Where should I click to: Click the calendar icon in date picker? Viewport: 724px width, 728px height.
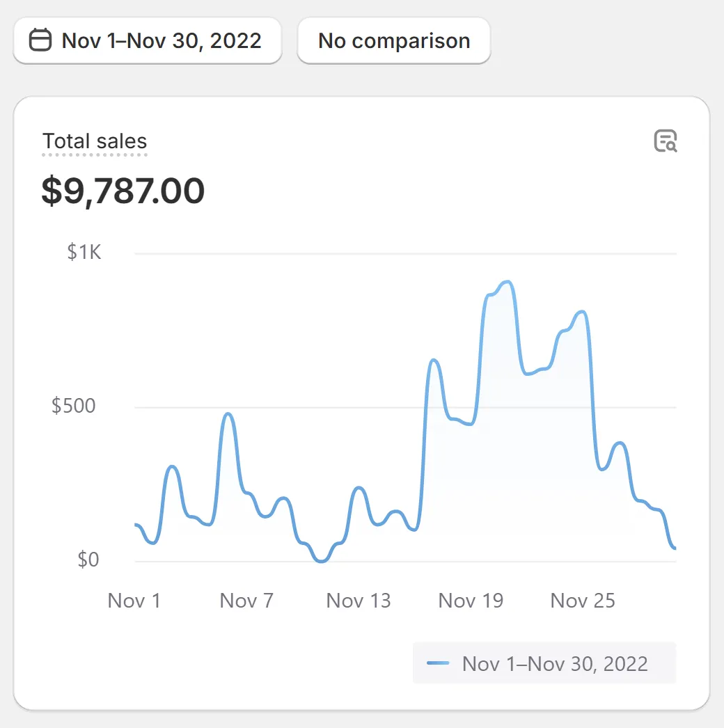[40, 40]
